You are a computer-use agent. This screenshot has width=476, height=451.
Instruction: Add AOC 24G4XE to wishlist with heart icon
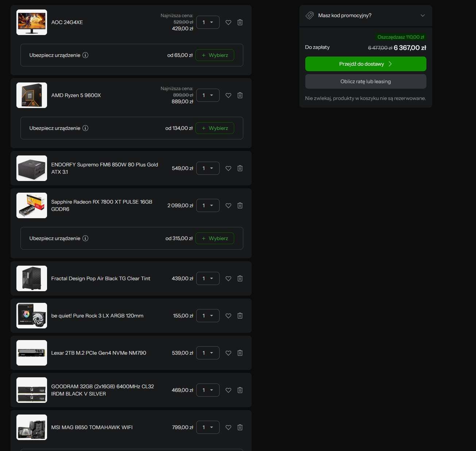pyautogui.click(x=228, y=22)
